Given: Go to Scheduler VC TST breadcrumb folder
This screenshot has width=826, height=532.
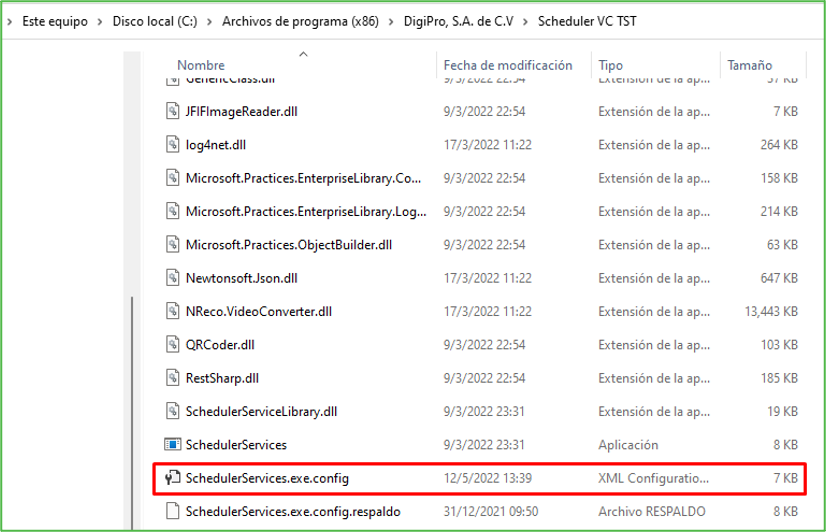Looking at the screenshot, I should pyautogui.click(x=588, y=21).
